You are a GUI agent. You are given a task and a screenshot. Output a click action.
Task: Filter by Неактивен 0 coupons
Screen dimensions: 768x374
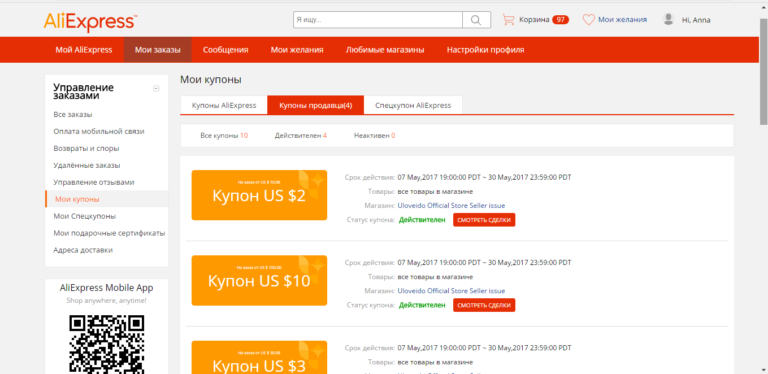coord(375,136)
